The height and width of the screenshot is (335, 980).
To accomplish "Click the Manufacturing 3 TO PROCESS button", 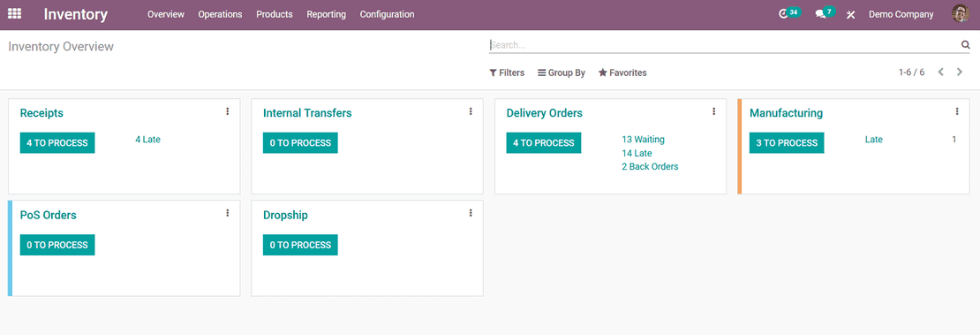I will click(787, 143).
